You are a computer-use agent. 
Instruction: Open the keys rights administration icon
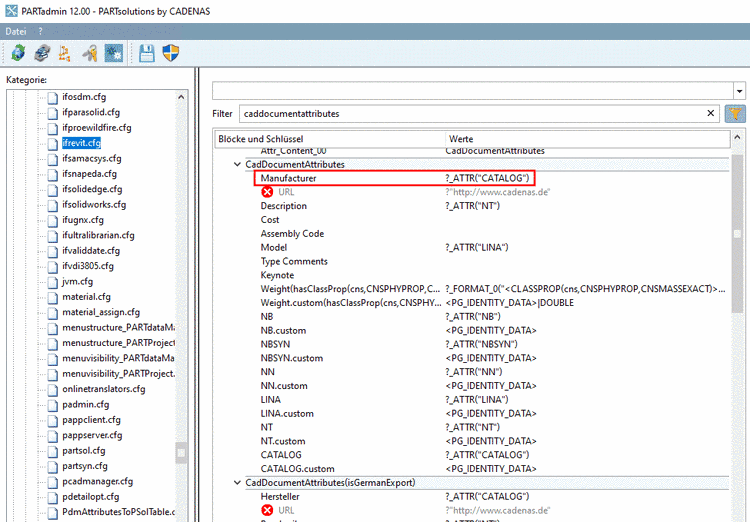(x=89, y=53)
